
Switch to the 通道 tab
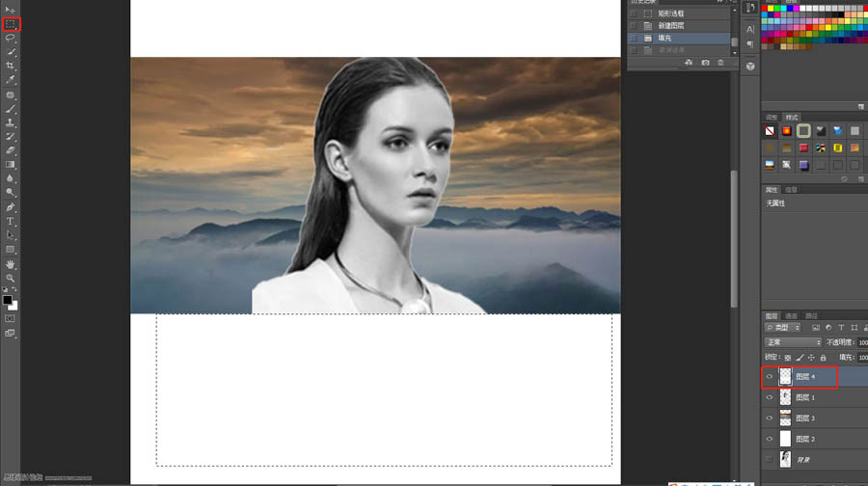pyautogui.click(x=791, y=316)
